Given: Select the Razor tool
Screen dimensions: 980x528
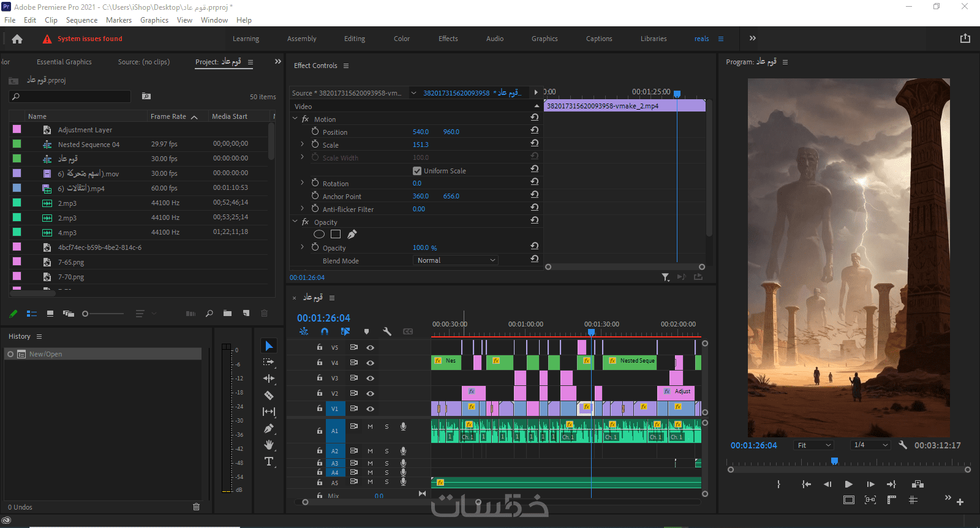Looking at the screenshot, I should click(268, 395).
